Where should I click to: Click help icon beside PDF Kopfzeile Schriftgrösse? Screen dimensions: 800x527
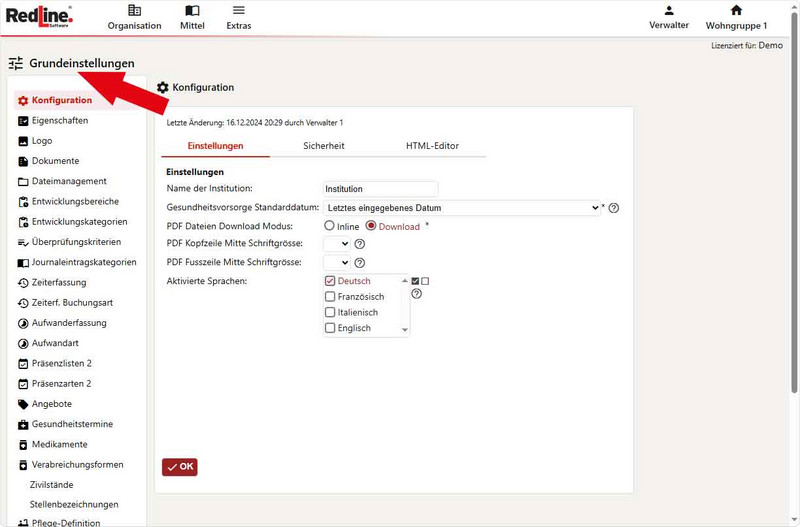pos(360,244)
